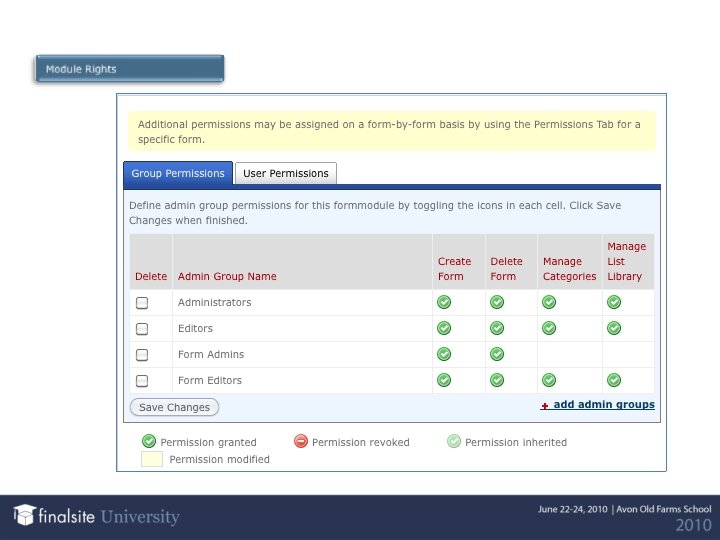Click the Permission modified yellow swatch
Viewport: 720px width, 540px height.
152,459
